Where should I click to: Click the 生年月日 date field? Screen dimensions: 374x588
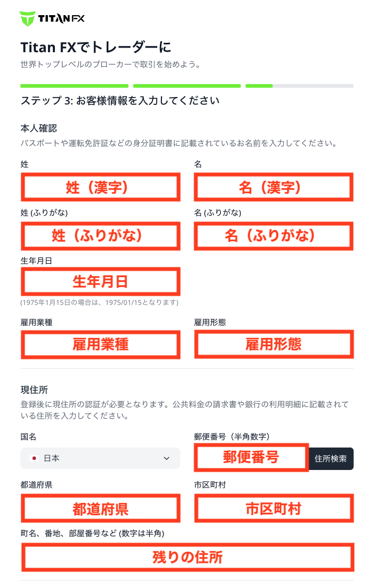click(x=100, y=281)
